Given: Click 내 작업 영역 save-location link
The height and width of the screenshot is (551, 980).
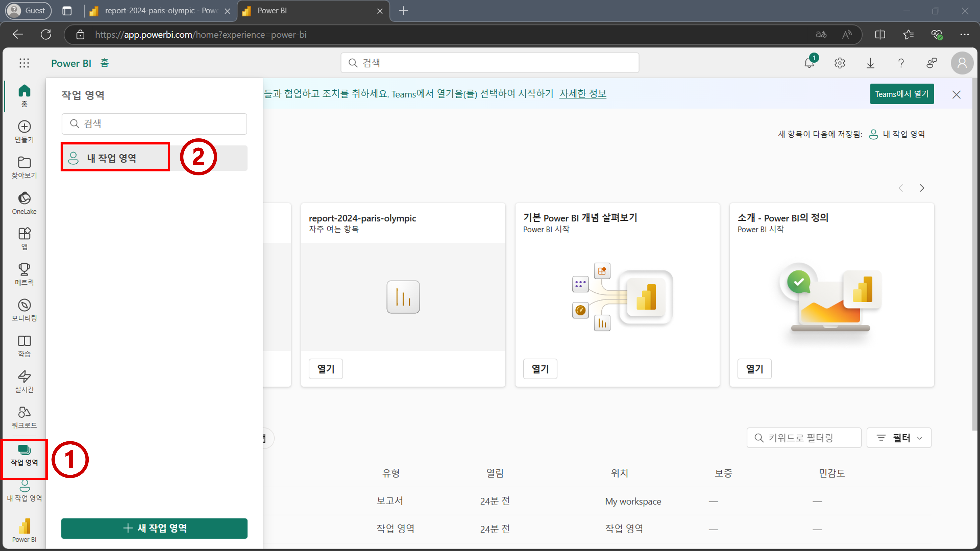Looking at the screenshot, I should (897, 134).
